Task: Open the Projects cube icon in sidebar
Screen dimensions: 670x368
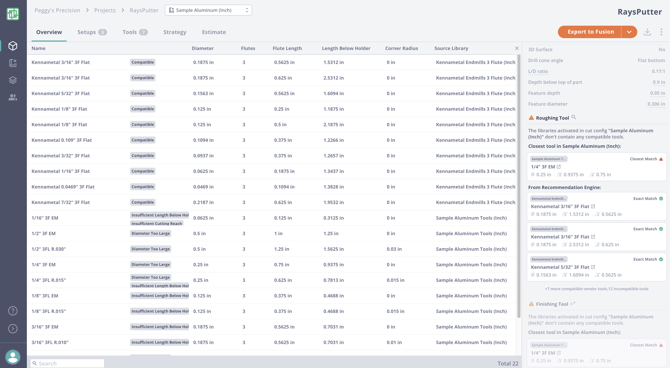Action: (13, 46)
